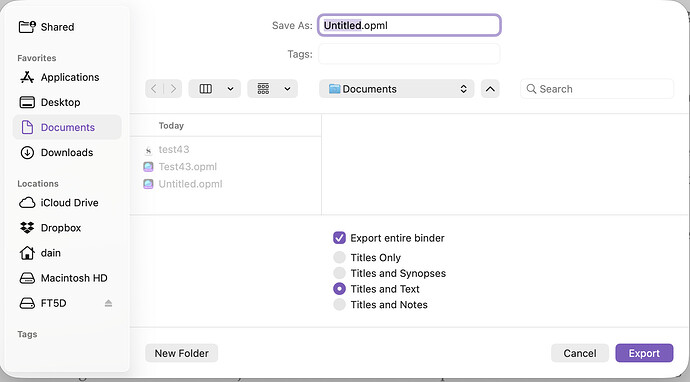
Task: Click the Shared folder icon in sidebar
Action: tap(27, 27)
